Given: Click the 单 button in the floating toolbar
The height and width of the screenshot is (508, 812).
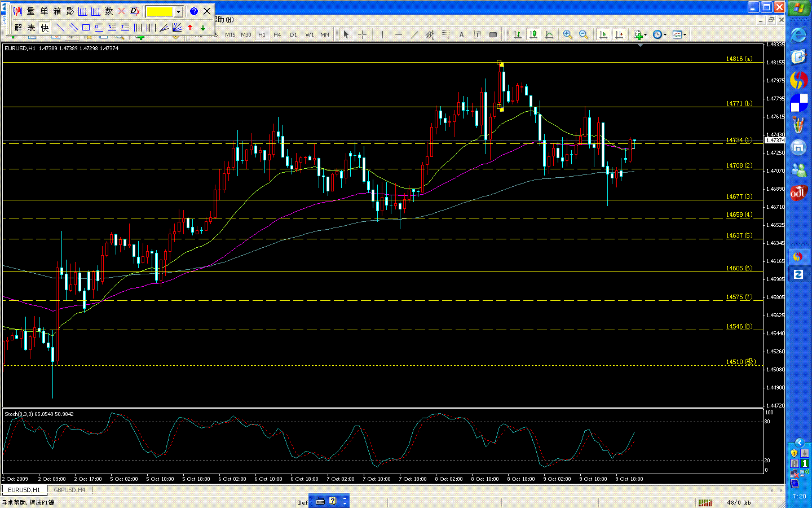Looking at the screenshot, I should tap(44, 11).
